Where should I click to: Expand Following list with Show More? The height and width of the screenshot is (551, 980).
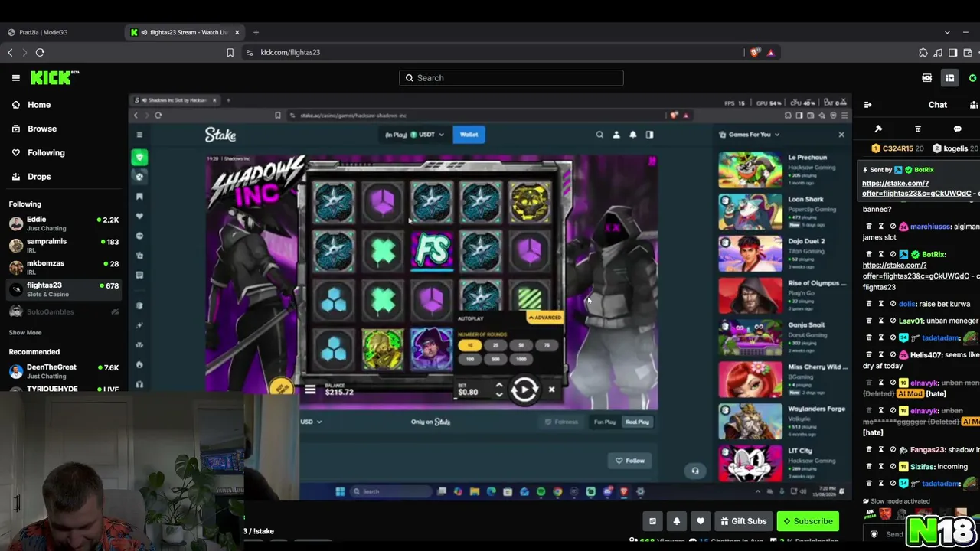pyautogui.click(x=25, y=333)
